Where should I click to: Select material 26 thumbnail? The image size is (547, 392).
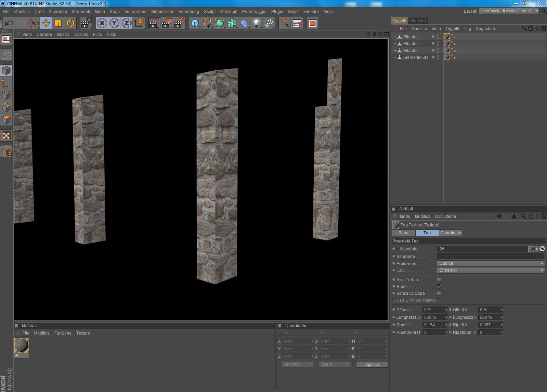(22, 345)
